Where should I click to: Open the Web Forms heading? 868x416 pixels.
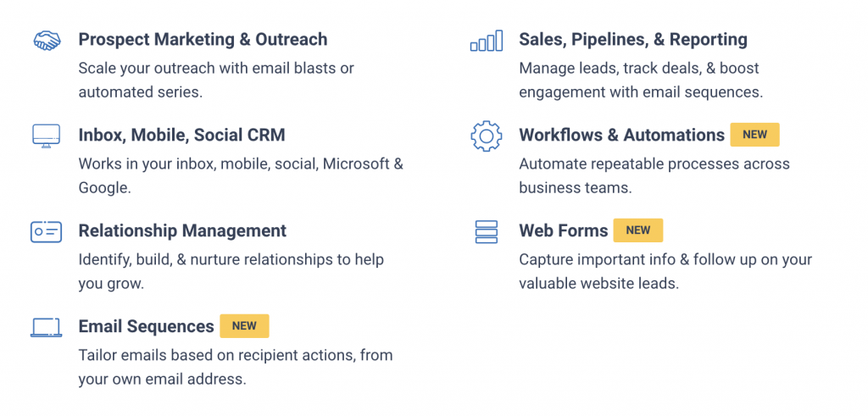tap(563, 230)
